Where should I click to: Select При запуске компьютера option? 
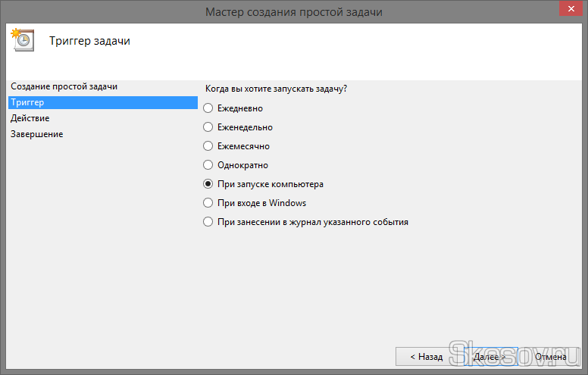coord(208,184)
